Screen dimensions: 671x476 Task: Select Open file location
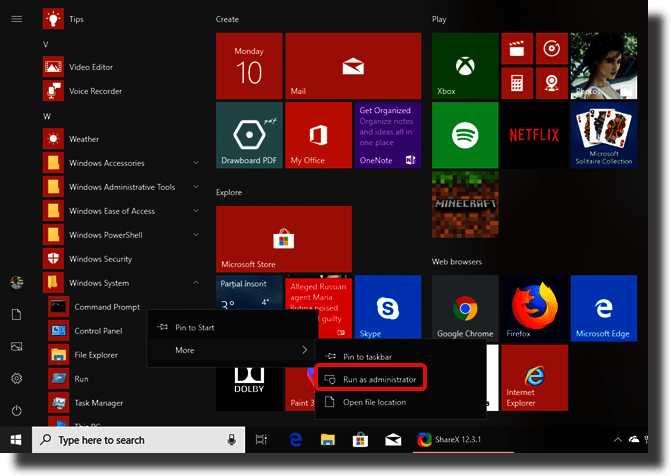pos(401,402)
